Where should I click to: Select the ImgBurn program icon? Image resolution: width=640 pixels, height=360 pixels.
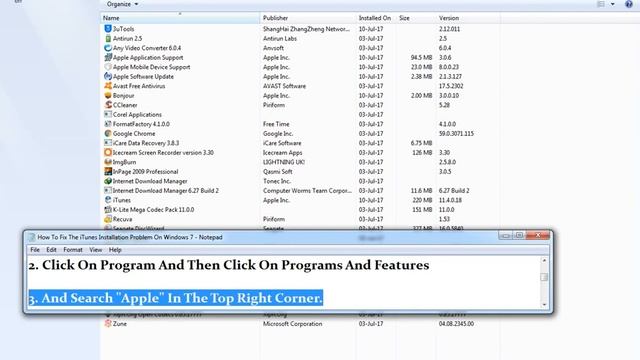108,162
